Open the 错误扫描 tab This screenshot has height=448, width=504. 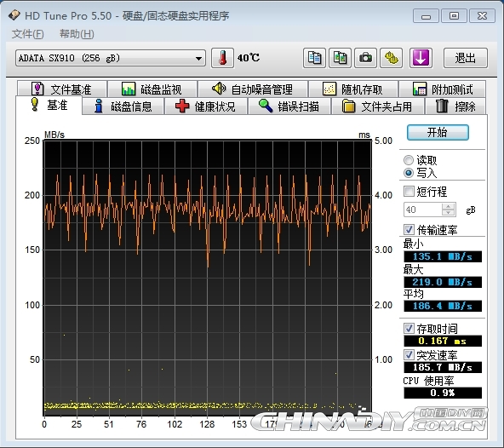289,106
